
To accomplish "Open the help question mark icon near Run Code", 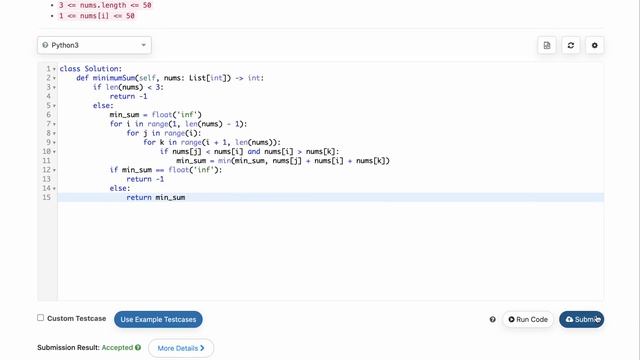I will [493, 320].
